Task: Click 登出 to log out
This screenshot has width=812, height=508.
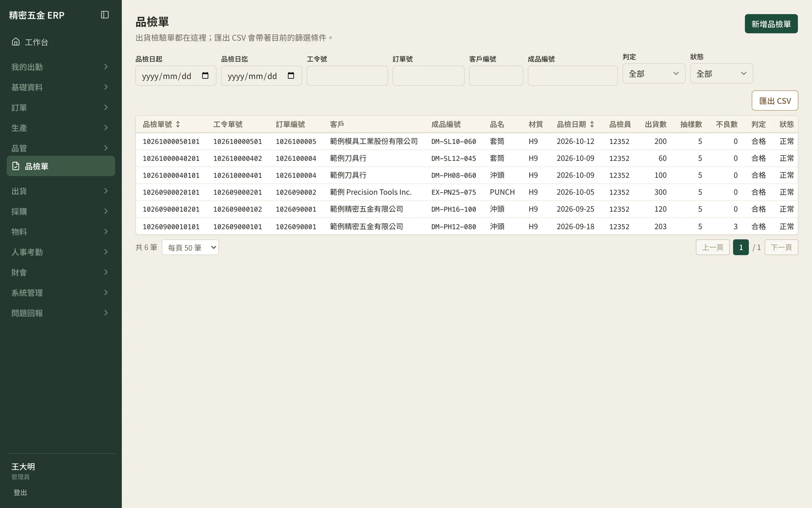Action: click(20, 492)
